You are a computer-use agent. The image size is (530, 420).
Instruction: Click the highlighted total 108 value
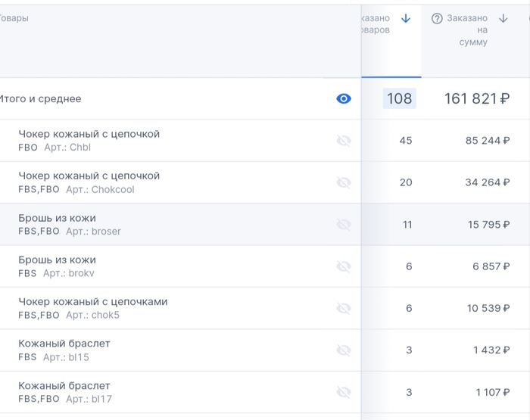399,98
